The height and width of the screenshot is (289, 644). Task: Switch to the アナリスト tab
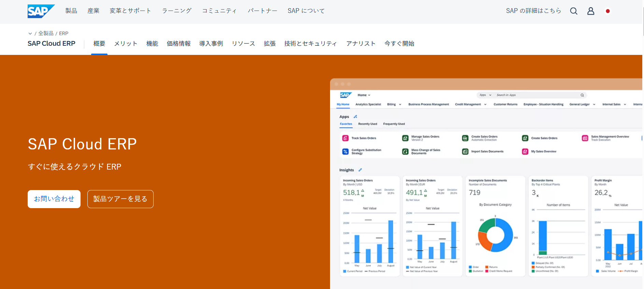tap(361, 44)
